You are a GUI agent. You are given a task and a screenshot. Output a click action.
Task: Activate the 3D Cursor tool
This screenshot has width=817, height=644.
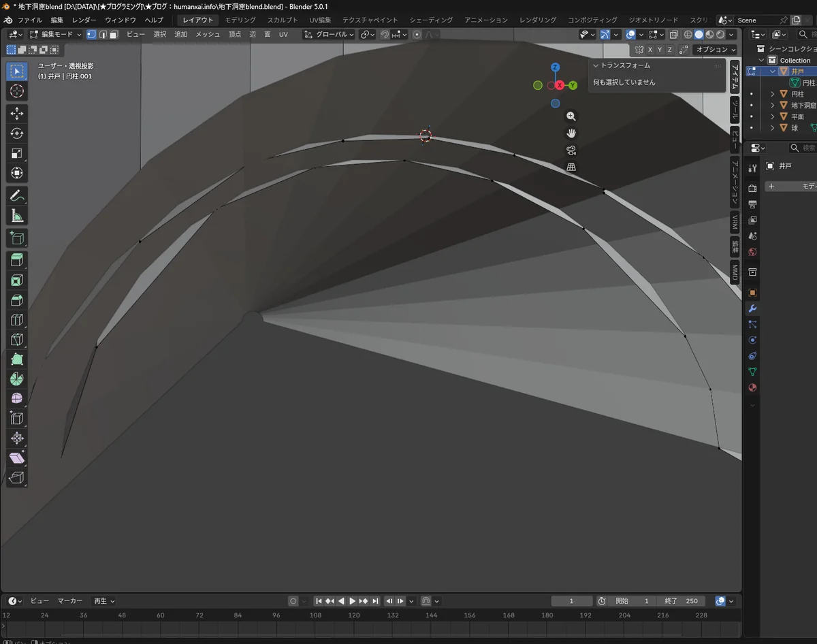17,91
